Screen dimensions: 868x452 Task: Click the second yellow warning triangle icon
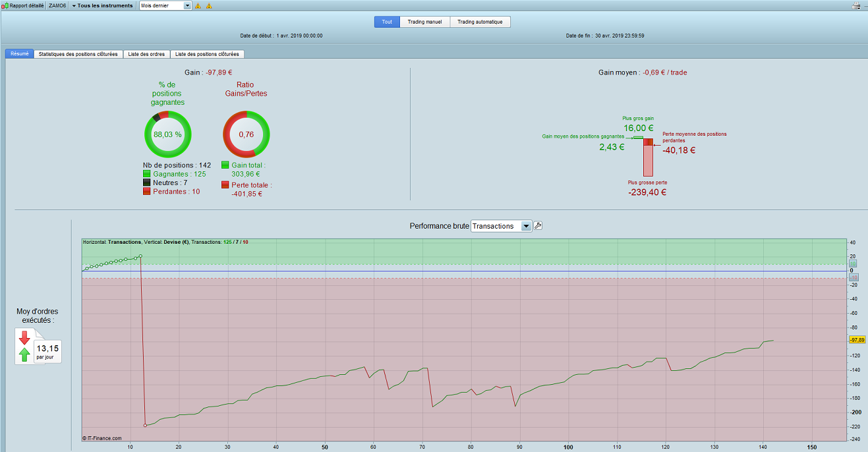[209, 6]
